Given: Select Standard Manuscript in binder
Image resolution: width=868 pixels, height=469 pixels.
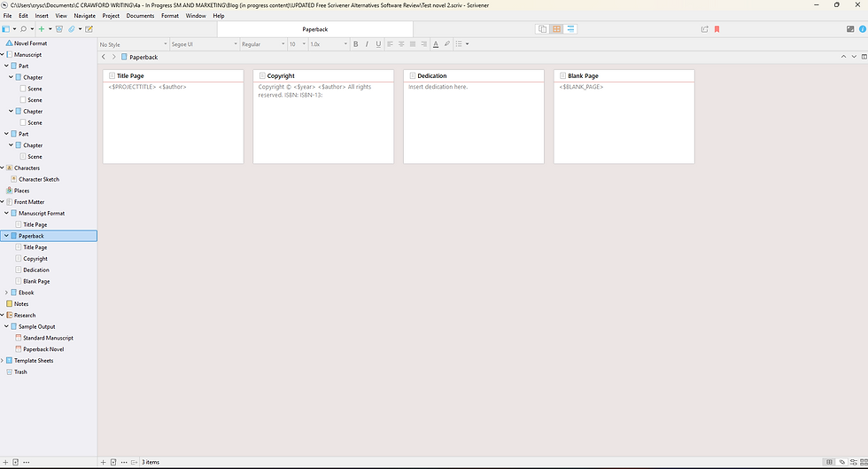Looking at the screenshot, I should click(x=48, y=338).
